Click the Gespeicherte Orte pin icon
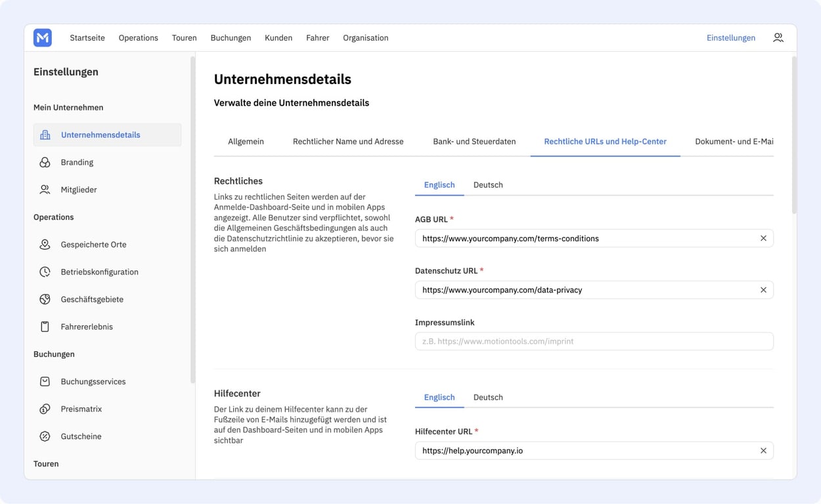821x504 pixels. pos(45,244)
